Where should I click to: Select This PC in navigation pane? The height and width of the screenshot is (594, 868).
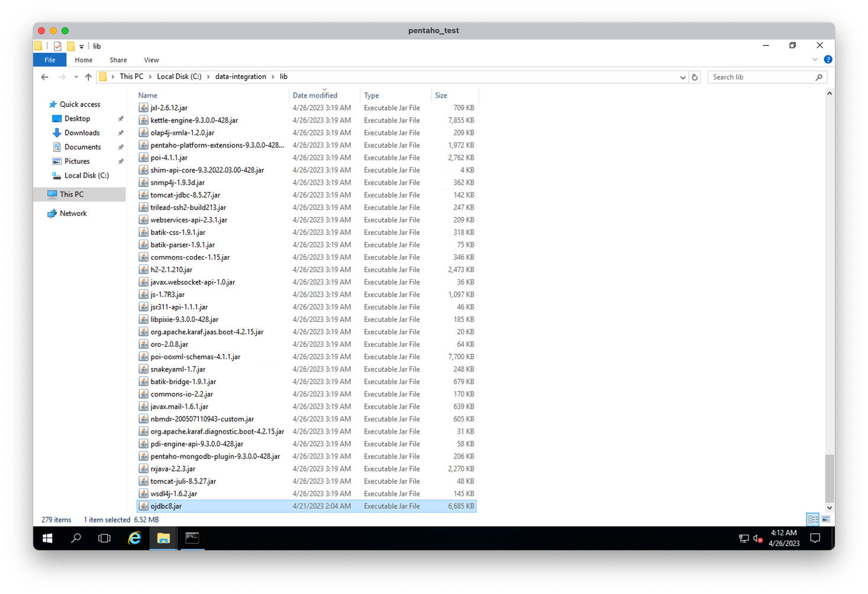point(79,194)
